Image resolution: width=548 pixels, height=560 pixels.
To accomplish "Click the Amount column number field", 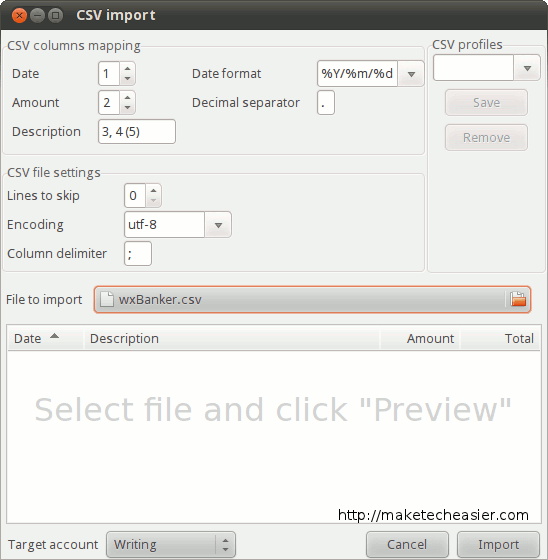I will coord(109,103).
